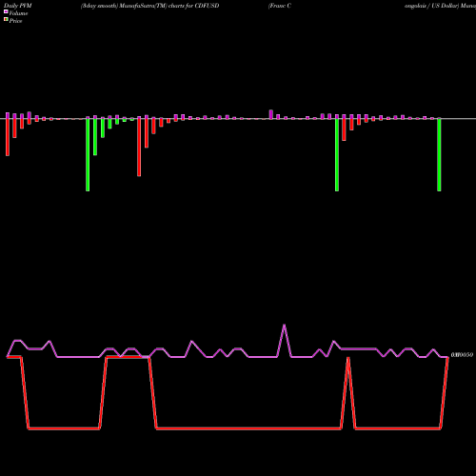
Task: Click the 'Daily PVM' title text
Action: (18, 6)
